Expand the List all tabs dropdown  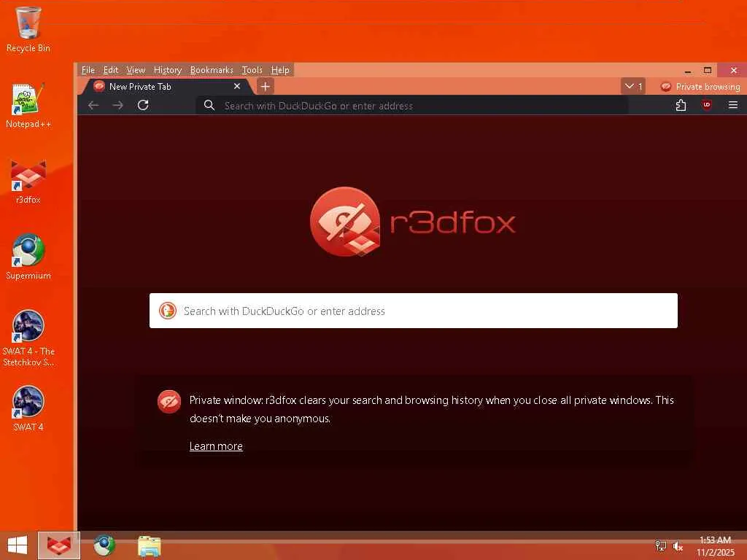634,87
